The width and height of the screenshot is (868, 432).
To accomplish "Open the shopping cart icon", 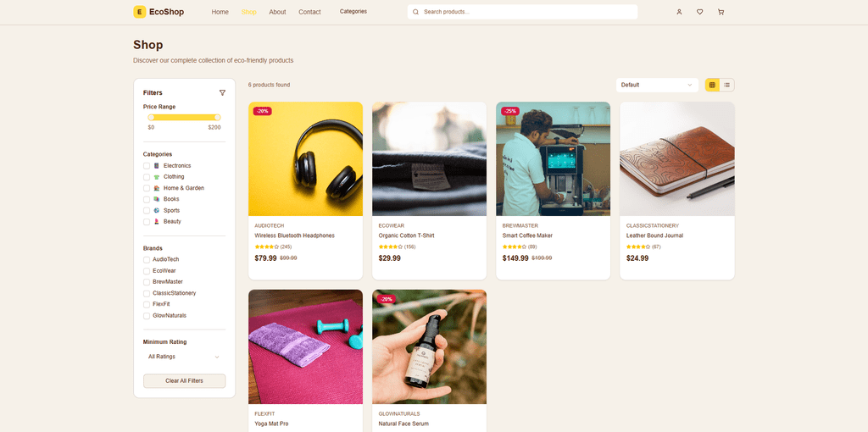I will 721,12.
